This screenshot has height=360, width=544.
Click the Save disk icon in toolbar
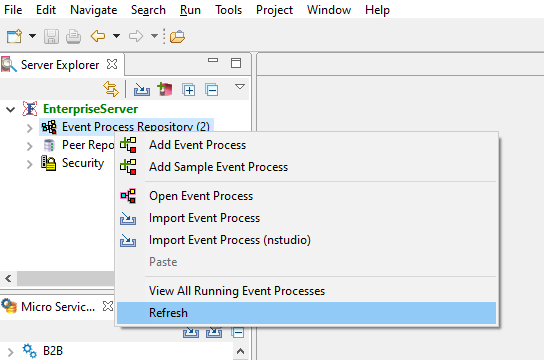[x=51, y=36]
